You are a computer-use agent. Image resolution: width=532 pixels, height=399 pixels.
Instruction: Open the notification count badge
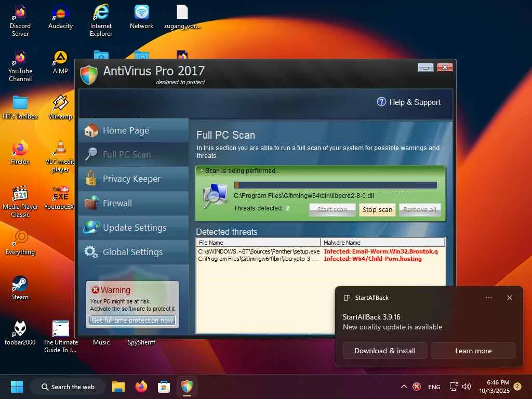(x=517, y=387)
